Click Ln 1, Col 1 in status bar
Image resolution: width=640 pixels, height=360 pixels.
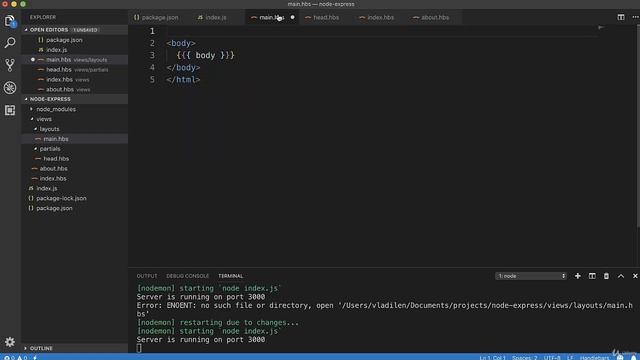tap(492, 358)
